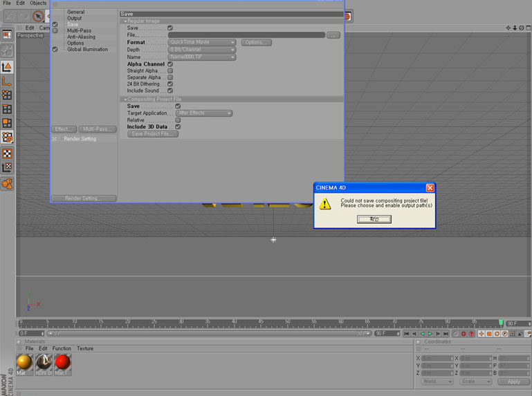This screenshot has height=396, width=532.
Task: Toggle the Include 3D Data checkbox
Action: 178,126
